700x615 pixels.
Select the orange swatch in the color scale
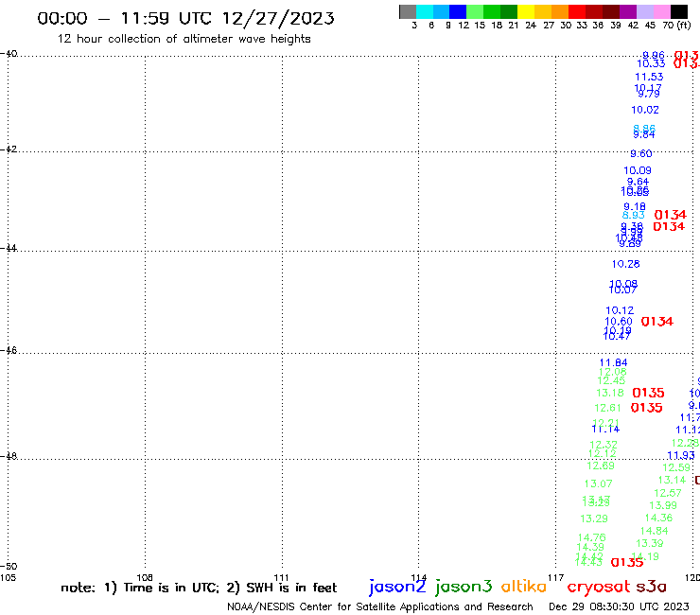(560, 11)
